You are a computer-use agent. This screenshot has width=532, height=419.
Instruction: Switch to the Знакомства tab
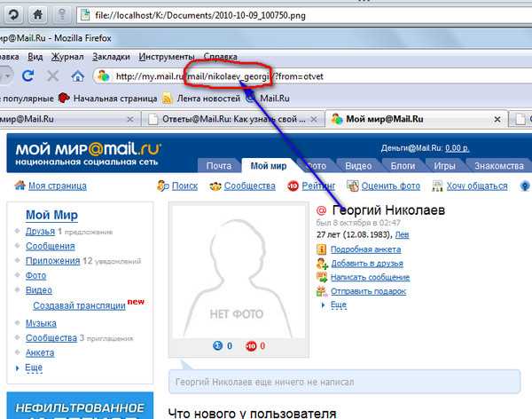(498, 166)
